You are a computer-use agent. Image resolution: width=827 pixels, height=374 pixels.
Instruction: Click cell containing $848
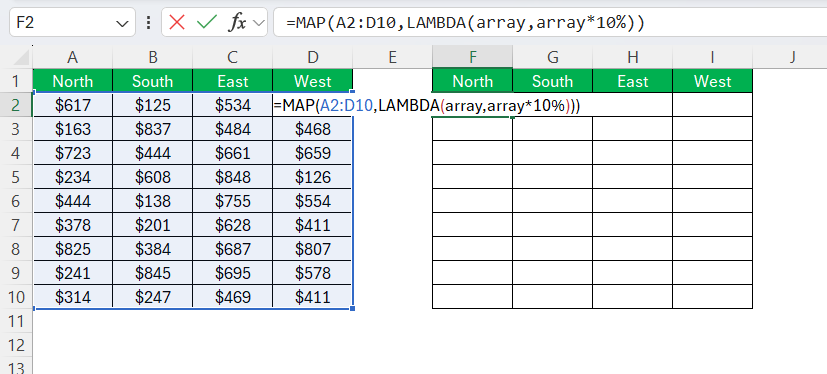233,177
